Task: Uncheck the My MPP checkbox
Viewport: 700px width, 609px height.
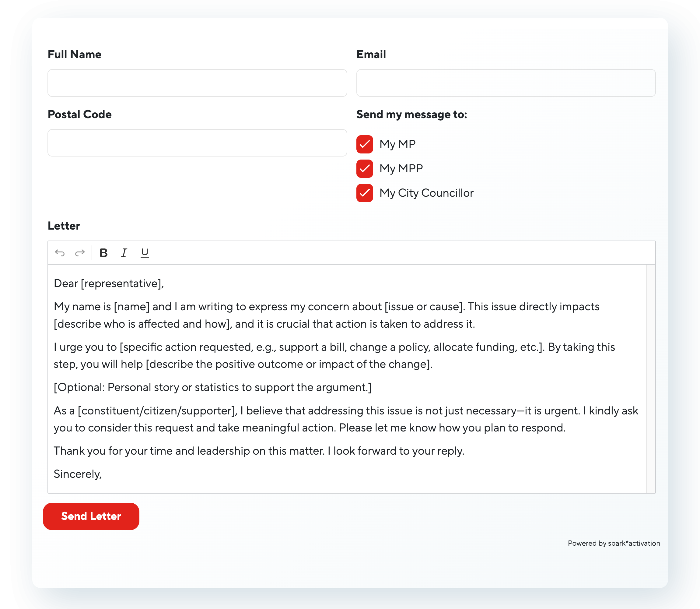Action: (x=364, y=169)
